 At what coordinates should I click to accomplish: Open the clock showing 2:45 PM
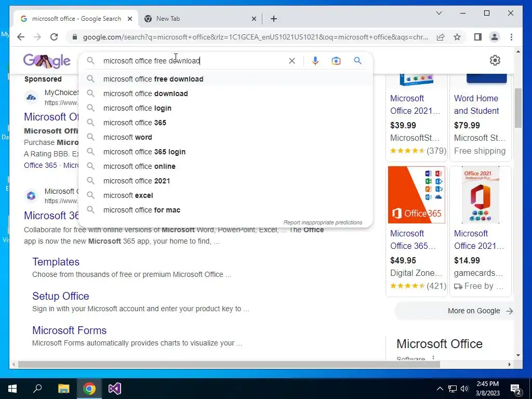click(487, 389)
